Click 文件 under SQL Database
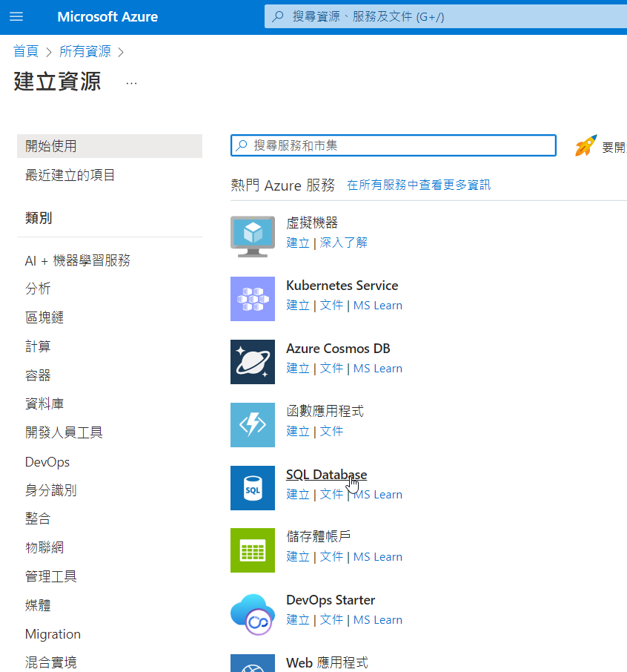Screen dimensions: 627x672 [x=331, y=494]
